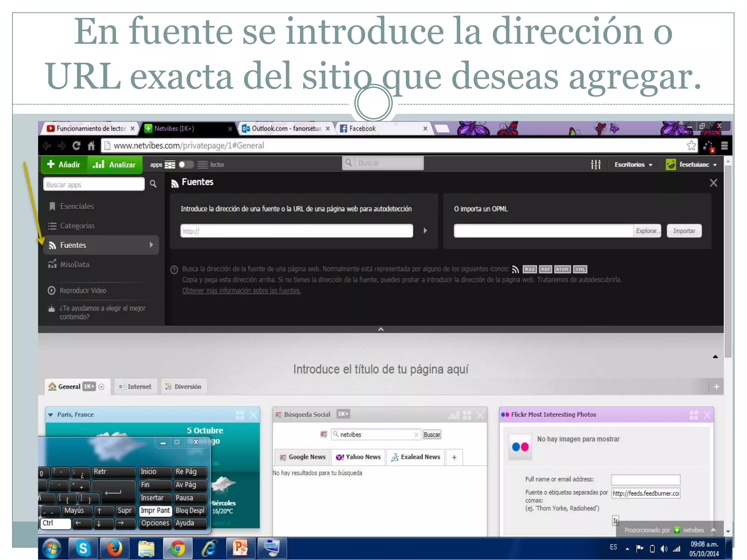Select Fuentes in the sidebar

pyautogui.click(x=101, y=245)
